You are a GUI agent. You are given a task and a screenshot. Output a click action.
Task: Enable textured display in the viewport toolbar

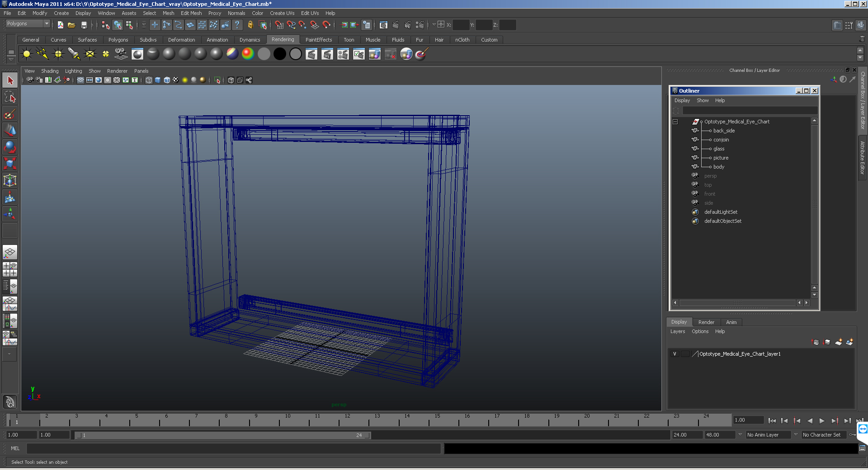(175, 80)
